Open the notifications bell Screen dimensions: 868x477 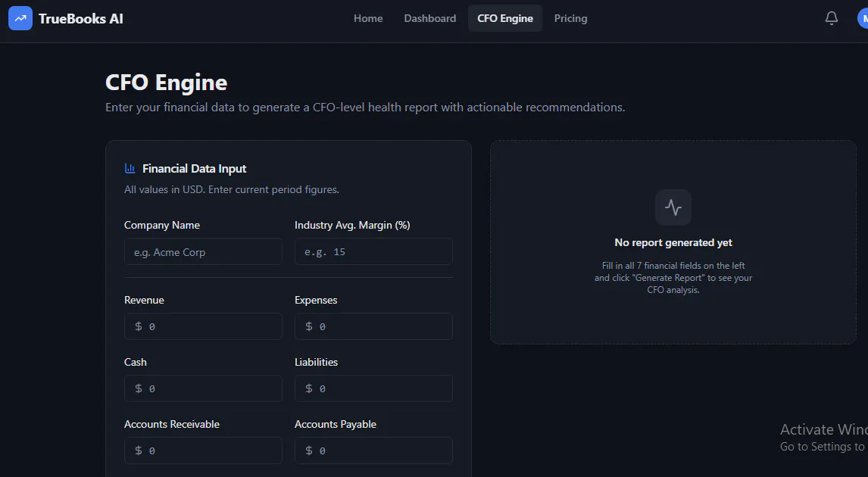point(832,18)
